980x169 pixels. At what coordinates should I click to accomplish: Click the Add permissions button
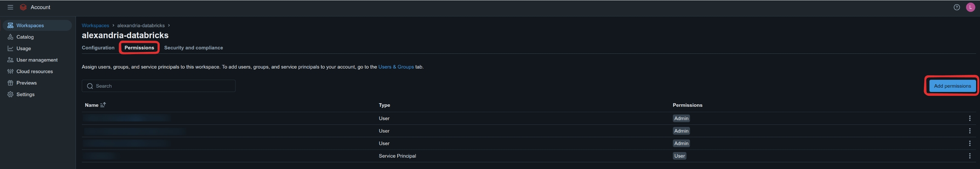coord(952,86)
